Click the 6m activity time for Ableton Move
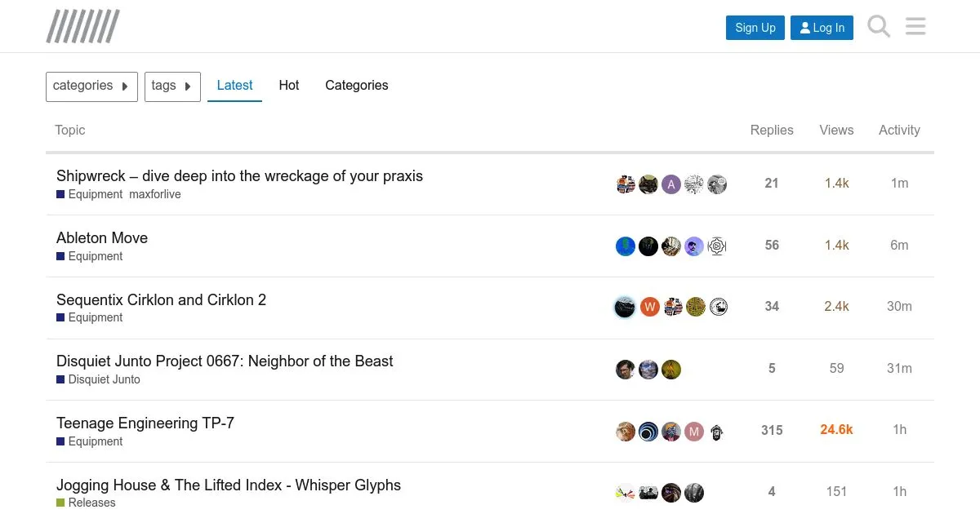The width and height of the screenshot is (980, 514). (x=899, y=246)
